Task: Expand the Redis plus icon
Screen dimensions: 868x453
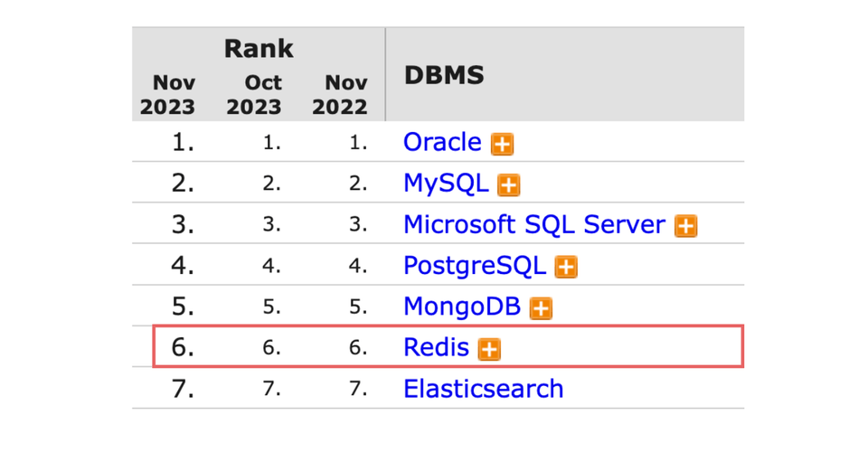Action: (x=489, y=349)
